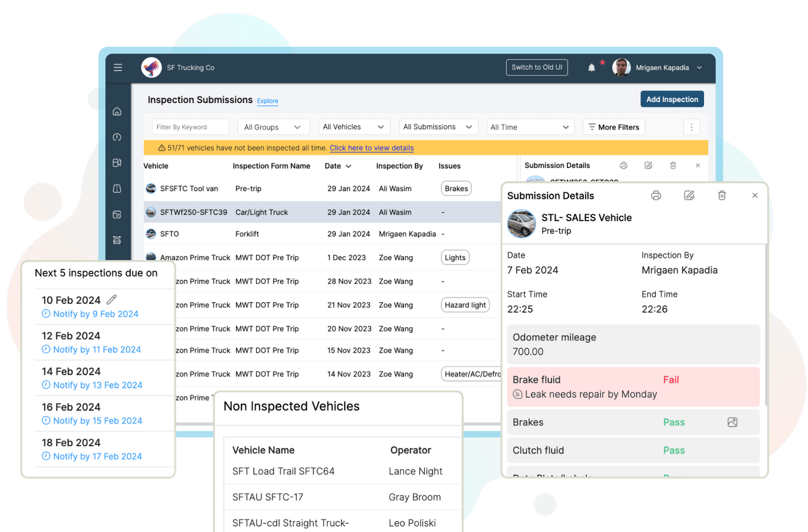Viewport: 808px width, 532px height.
Task: Print the STL- SALES Vehicle submission
Action: pyautogui.click(x=656, y=195)
